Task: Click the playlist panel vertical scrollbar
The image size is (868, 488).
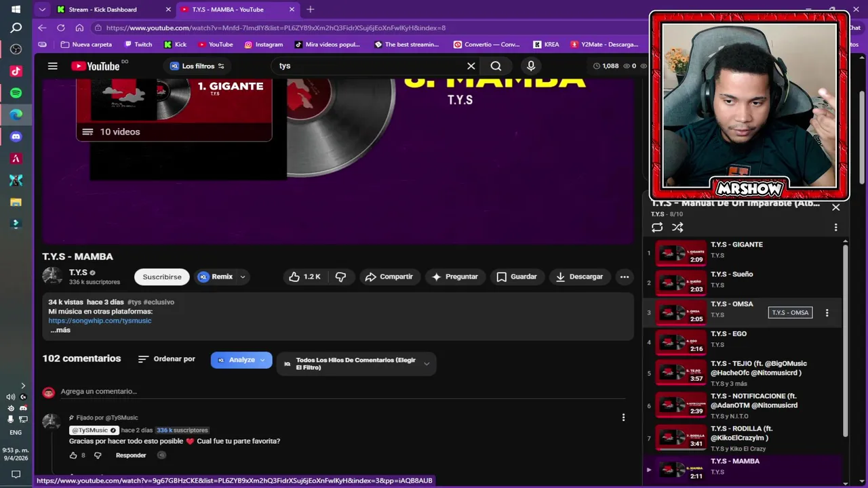Action: coord(845,340)
